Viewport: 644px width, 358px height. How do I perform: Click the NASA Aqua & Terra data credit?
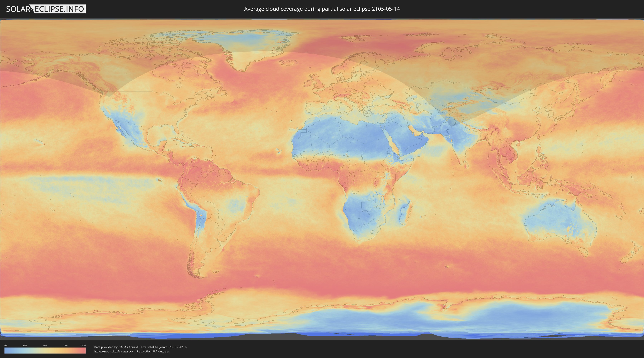point(140,347)
